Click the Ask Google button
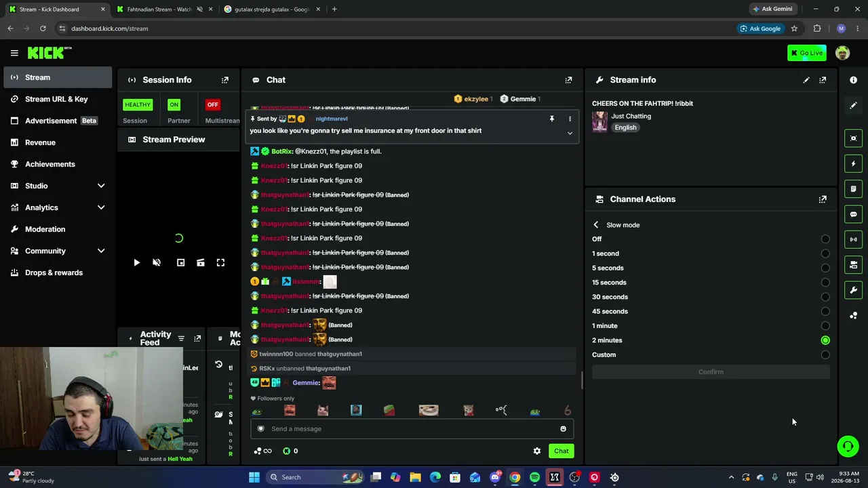Screen dimensions: 868x488 (x=759, y=28)
